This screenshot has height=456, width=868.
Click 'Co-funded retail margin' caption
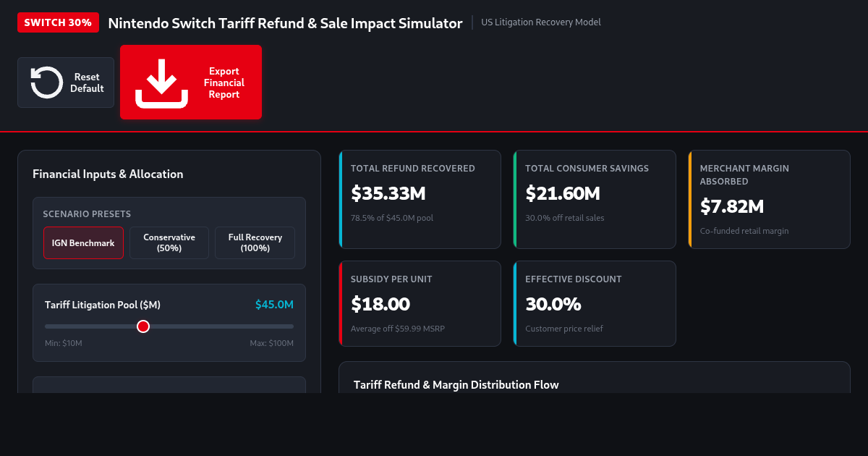click(744, 231)
